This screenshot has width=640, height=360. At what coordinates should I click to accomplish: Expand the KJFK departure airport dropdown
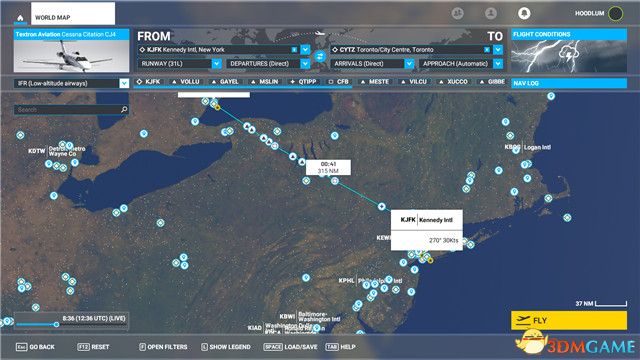point(305,49)
